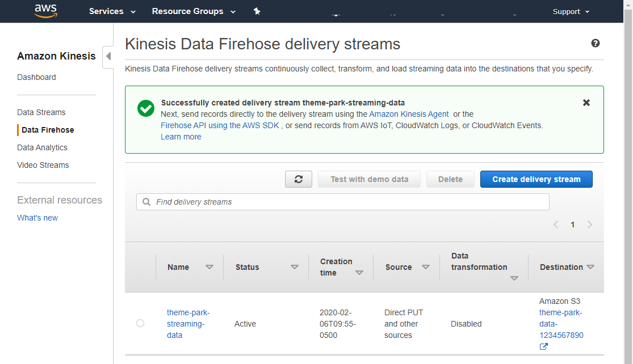Click the creation time 2020-02-06T09:55-0500
Screen dimensions: 633x364
(x=337, y=324)
